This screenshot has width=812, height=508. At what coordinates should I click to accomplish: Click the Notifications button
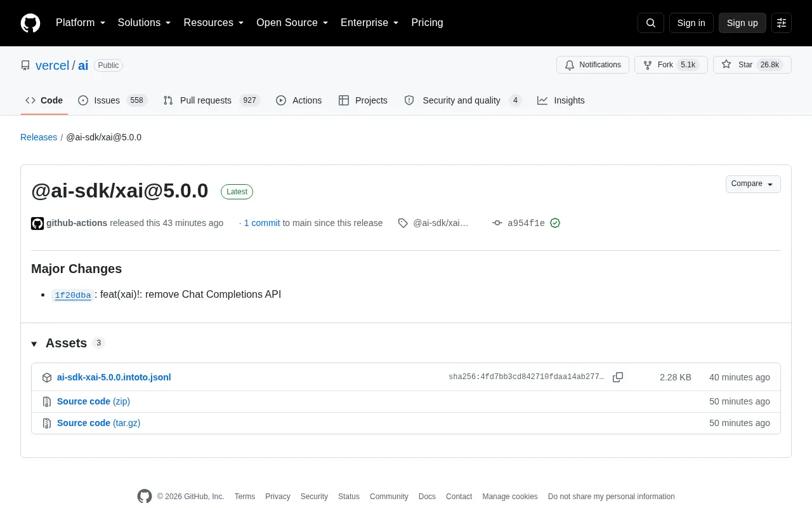[x=593, y=65]
